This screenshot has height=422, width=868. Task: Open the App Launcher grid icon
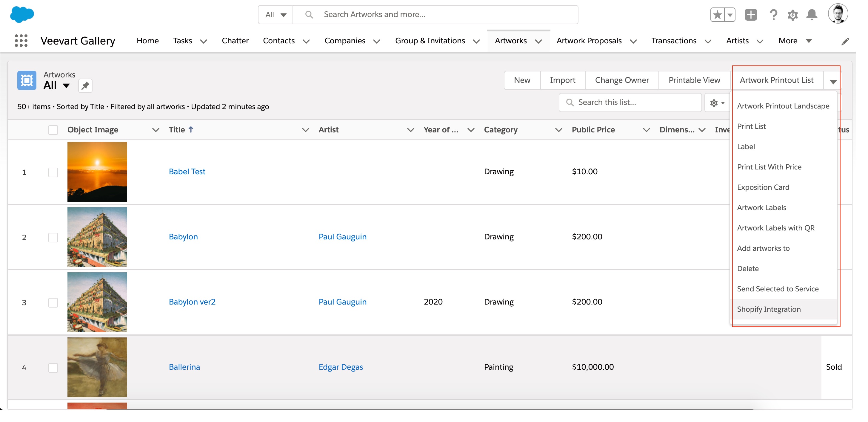[21, 40]
